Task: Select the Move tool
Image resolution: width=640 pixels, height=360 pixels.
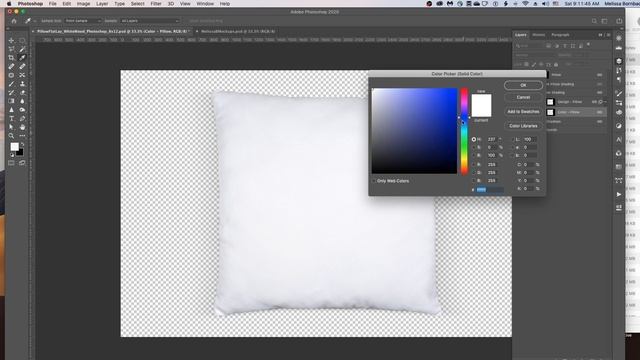Action: [11, 40]
